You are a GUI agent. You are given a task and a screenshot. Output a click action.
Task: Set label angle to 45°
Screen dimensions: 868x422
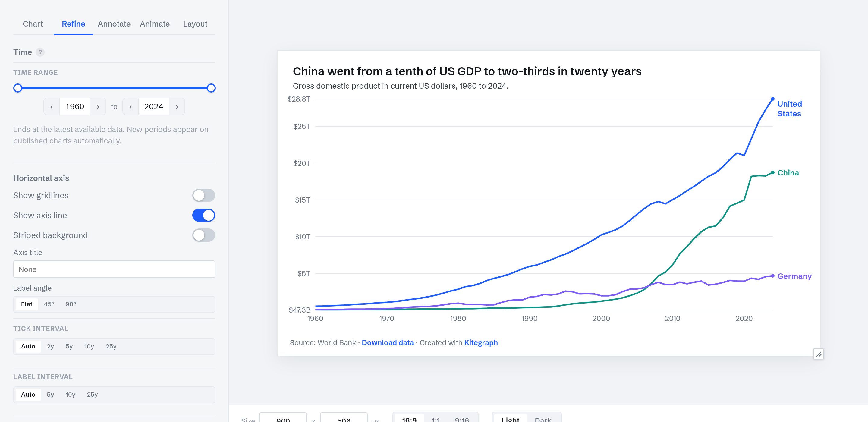pyautogui.click(x=49, y=304)
